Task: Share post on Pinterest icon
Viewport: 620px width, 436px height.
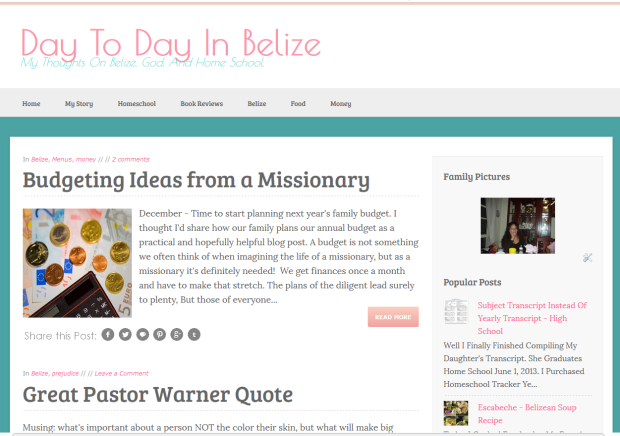Action: [x=160, y=334]
